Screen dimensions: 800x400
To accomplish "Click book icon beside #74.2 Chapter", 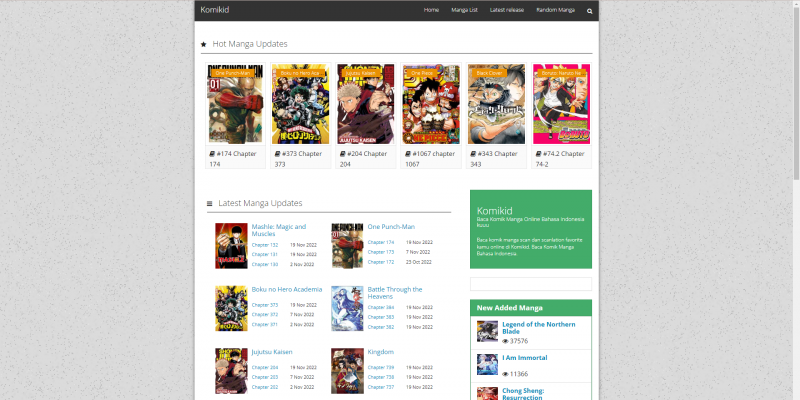I will point(539,154).
